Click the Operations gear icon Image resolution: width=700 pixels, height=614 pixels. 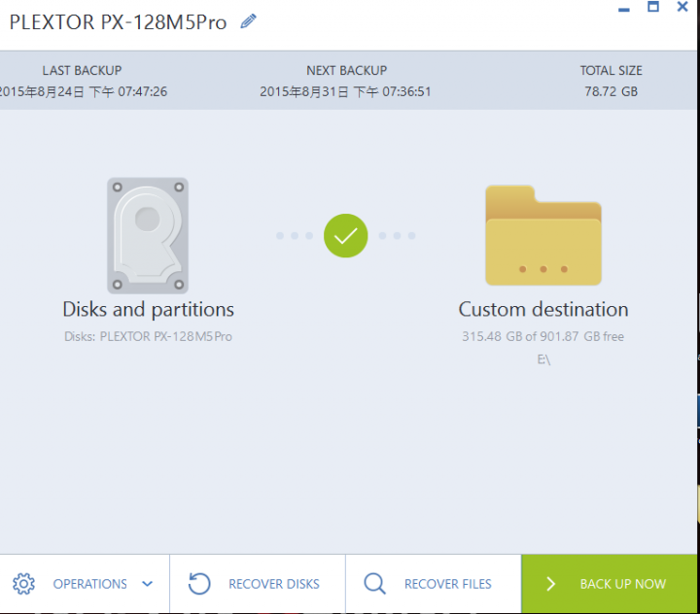[x=23, y=584]
